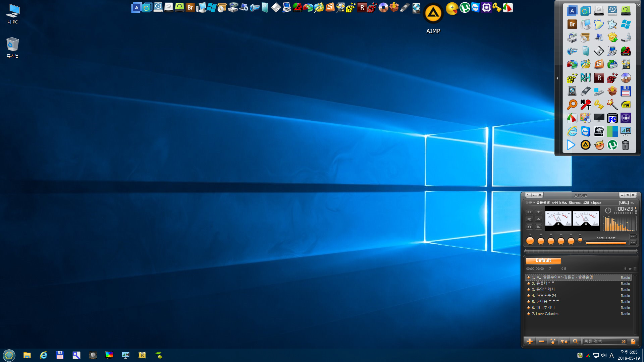Click the quick search go arrows
Viewport: 644px width, 362px height.
coord(624,341)
